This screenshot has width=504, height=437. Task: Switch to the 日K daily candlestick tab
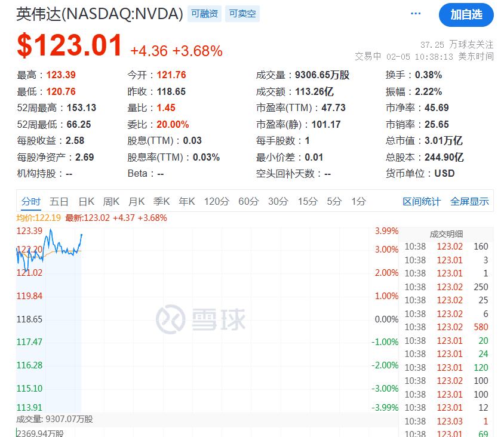(x=86, y=202)
